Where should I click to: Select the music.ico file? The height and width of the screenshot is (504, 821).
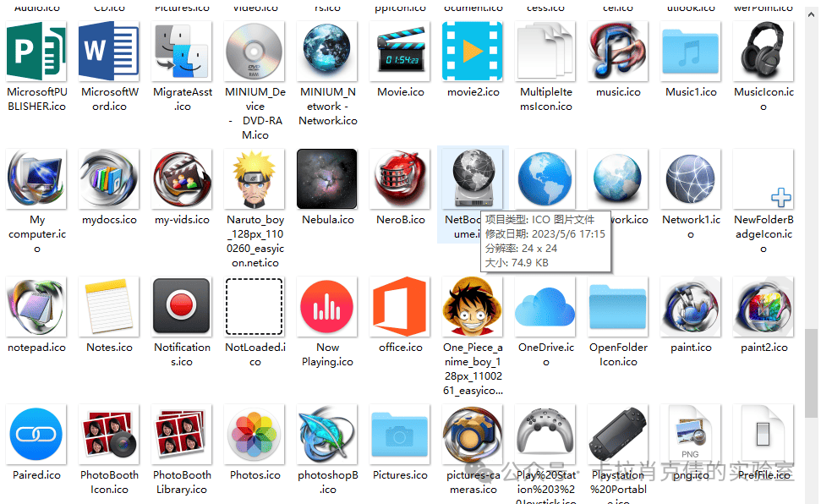(x=617, y=51)
